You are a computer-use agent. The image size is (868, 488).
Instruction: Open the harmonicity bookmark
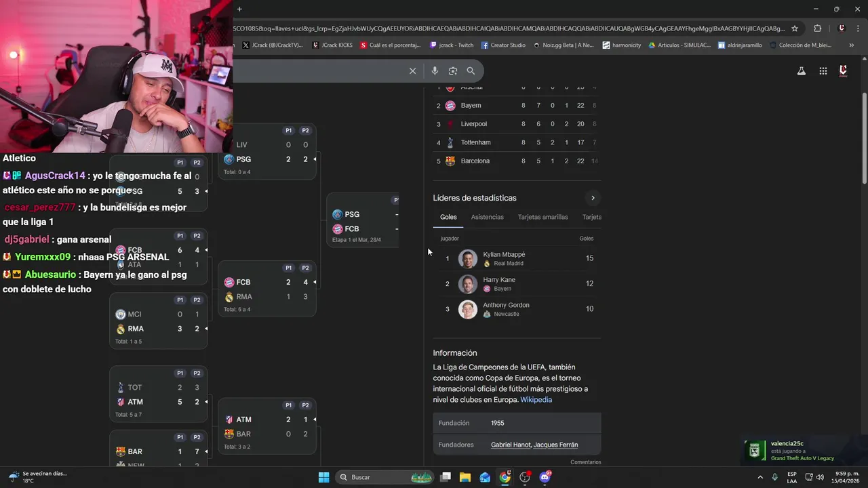click(x=621, y=45)
